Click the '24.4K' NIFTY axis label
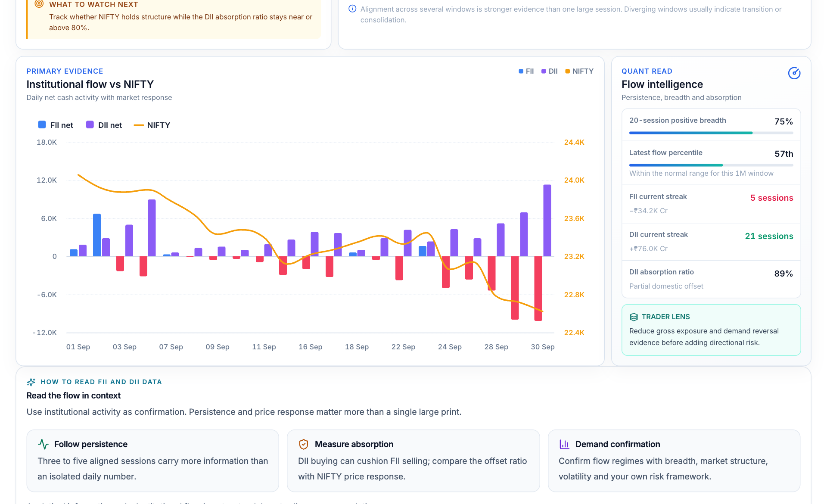 pos(574,142)
